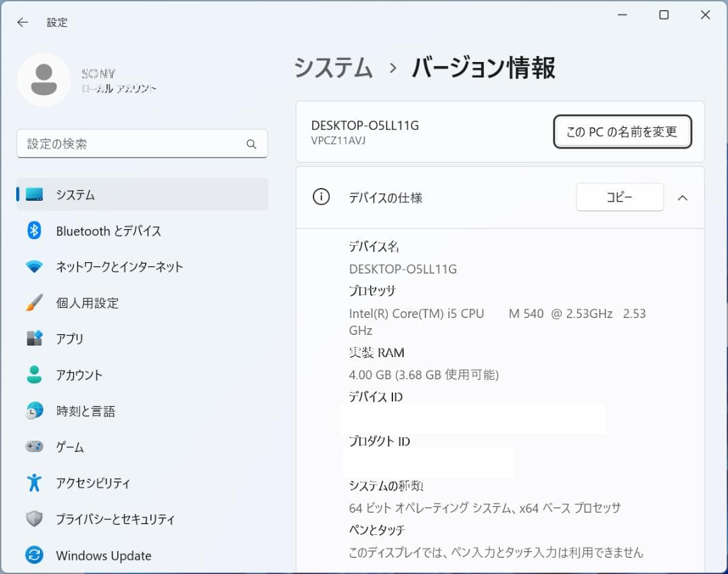Open Bluetooth とデバイス settings
This screenshot has width=728, height=574.
pyautogui.click(x=142, y=230)
